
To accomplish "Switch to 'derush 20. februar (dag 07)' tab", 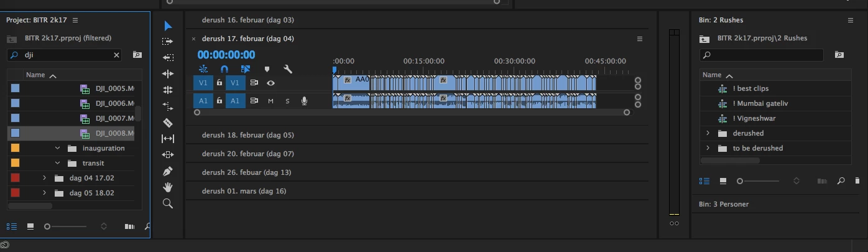I will coord(248,154).
